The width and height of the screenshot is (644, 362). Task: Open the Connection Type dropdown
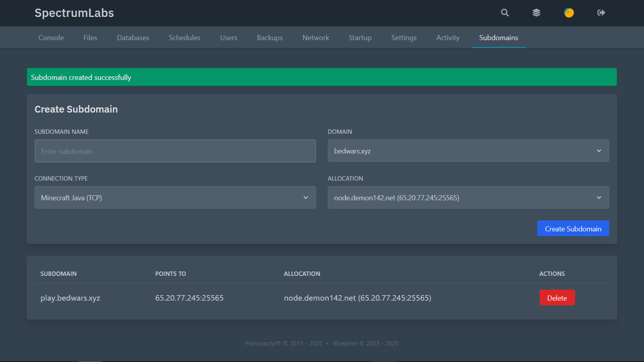point(175,198)
